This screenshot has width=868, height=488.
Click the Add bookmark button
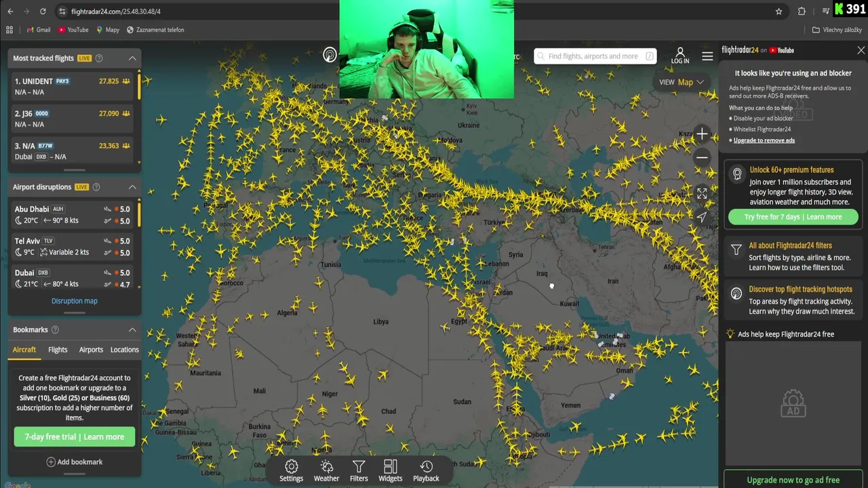pos(75,462)
